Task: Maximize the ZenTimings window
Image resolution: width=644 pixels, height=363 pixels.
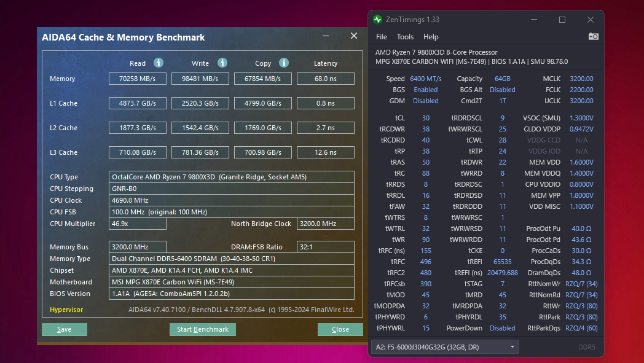Action: tap(562, 20)
